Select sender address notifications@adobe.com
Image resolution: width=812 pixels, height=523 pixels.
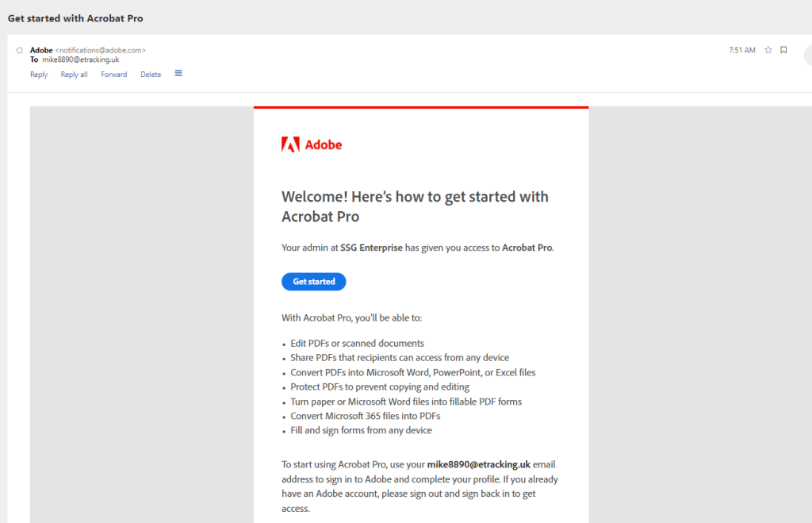click(101, 50)
